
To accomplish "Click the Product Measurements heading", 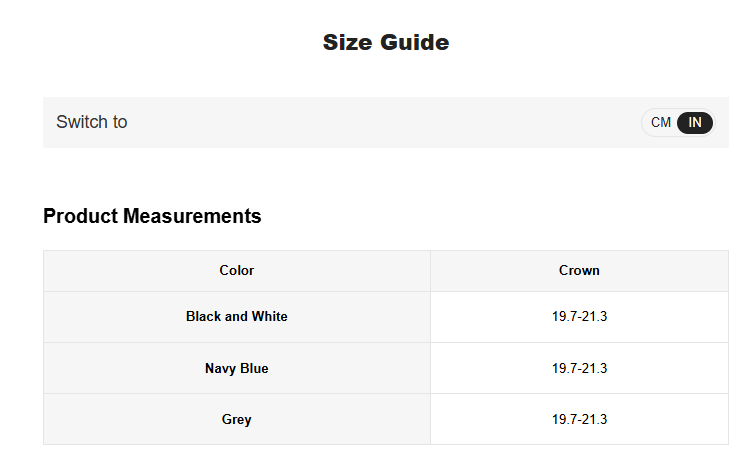I will click(152, 216).
